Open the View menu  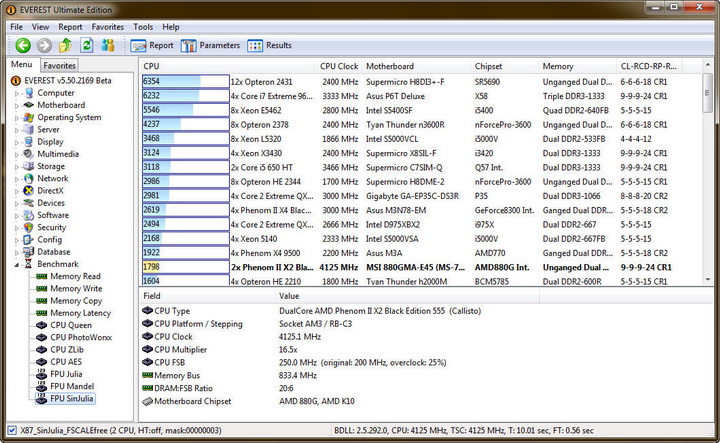click(40, 27)
